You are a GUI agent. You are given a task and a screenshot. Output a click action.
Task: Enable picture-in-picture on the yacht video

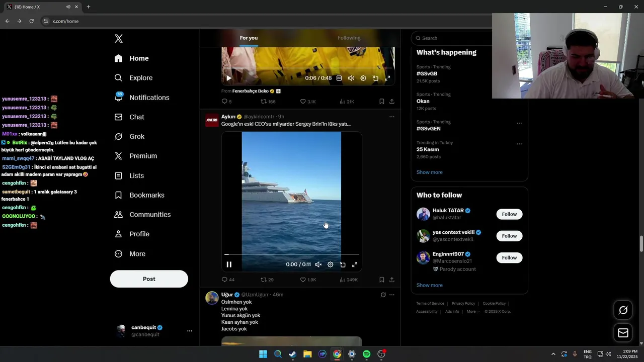343,264
